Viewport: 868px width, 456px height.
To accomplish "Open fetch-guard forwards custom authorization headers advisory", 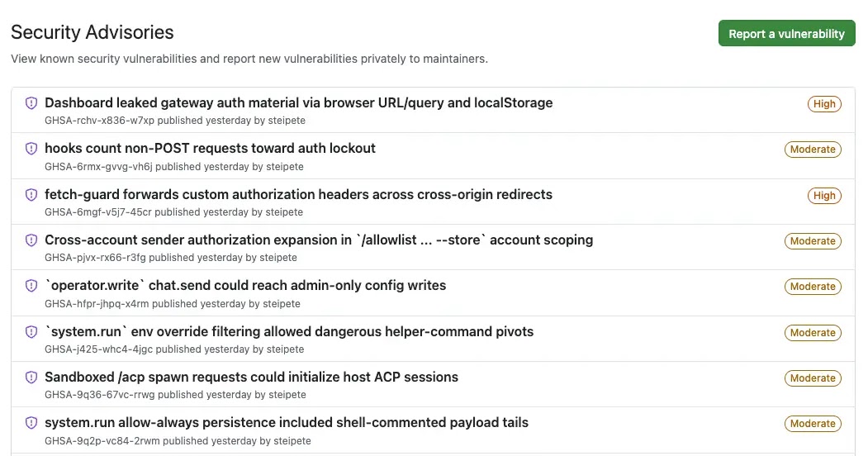I will point(298,195).
